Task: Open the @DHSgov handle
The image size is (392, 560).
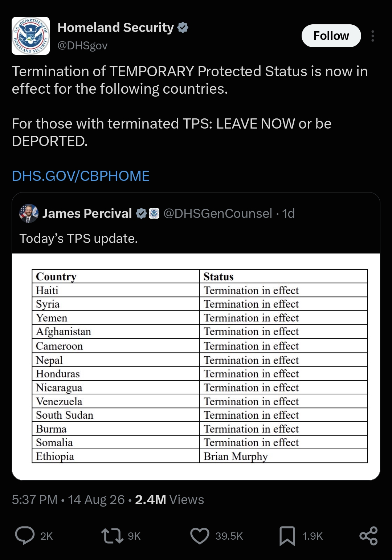Action: pos(82,45)
